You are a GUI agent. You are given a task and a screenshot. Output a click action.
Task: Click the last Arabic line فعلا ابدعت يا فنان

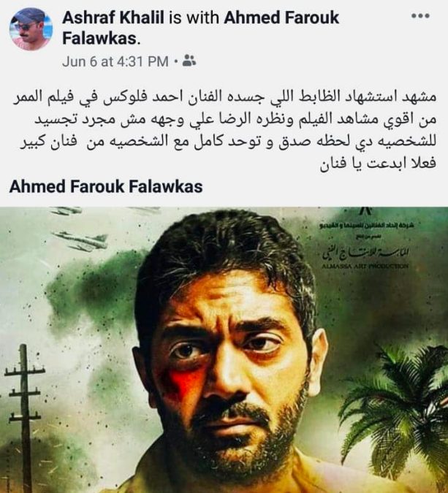click(378, 163)
